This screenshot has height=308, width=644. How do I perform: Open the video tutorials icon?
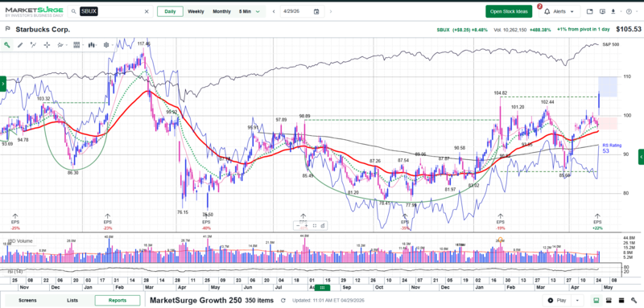point(602,11)
